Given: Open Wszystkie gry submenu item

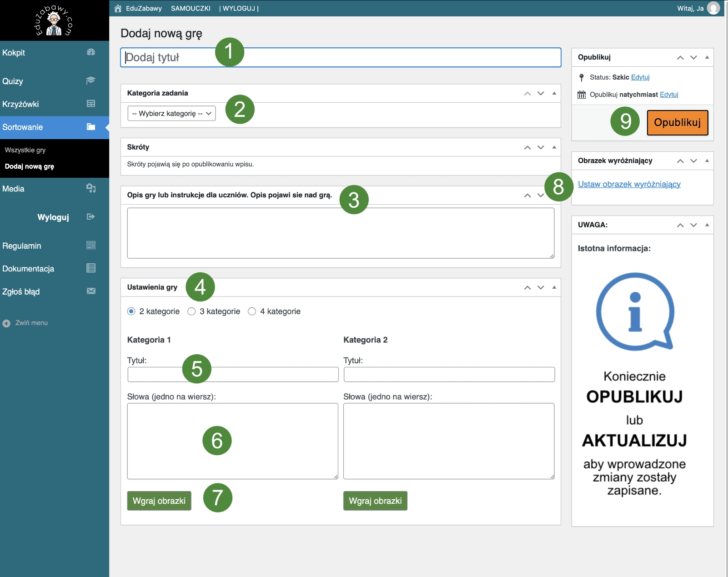Looking at the screenshot, I should [25, 150].
